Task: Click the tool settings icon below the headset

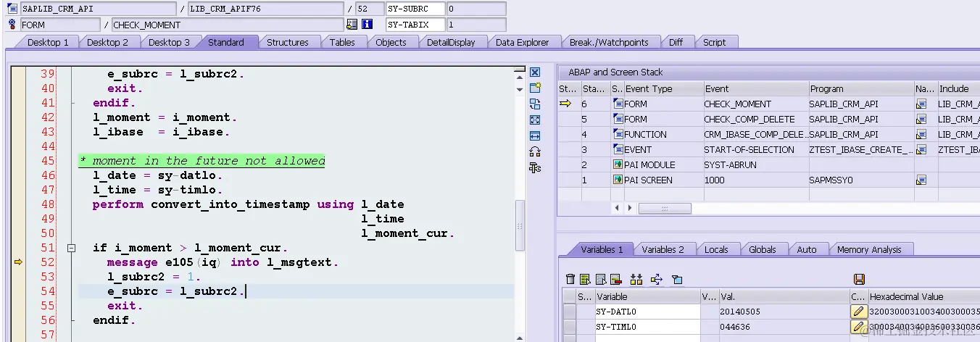Action: 535,167
